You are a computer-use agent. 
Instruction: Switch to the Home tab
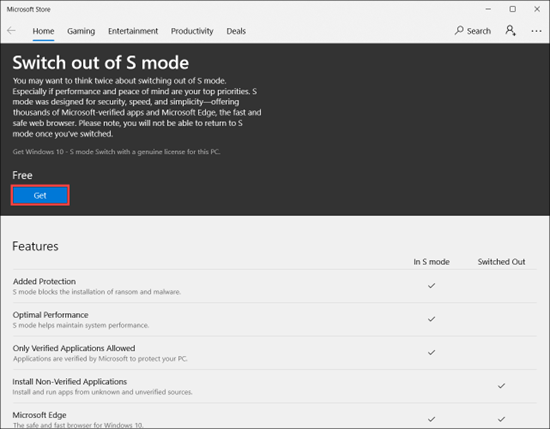click(x=43, y=31)
